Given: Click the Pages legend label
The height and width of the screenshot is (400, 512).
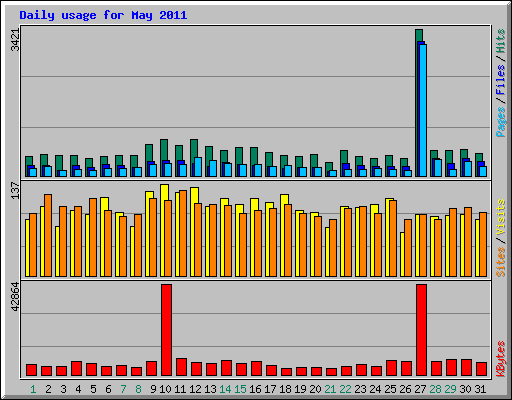Looking at the screenshot, I should (x=501, y=122).
